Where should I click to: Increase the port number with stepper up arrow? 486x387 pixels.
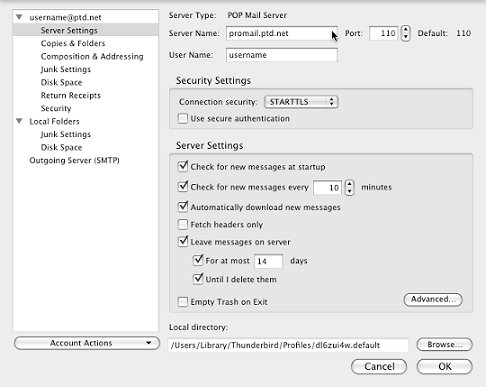click(x=406, y=29)
